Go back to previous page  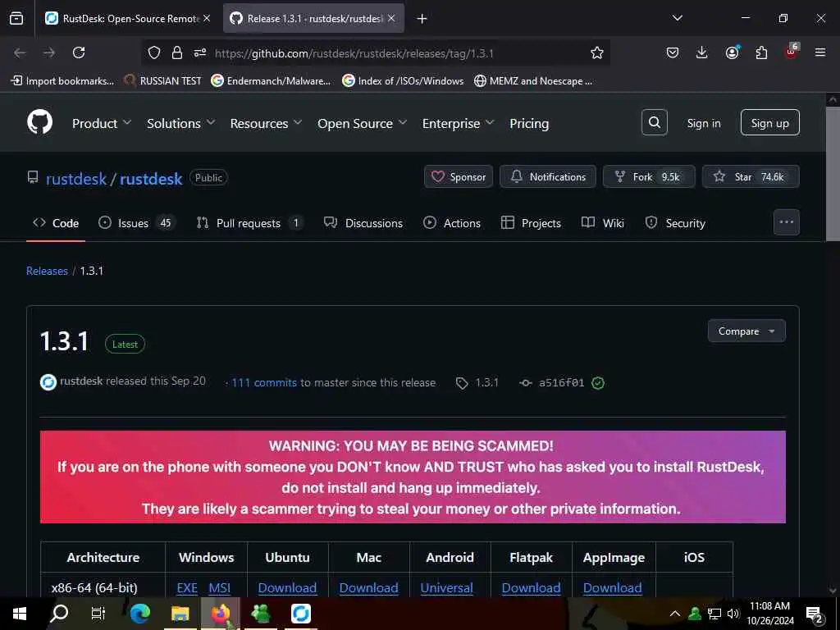coord(20,52)
